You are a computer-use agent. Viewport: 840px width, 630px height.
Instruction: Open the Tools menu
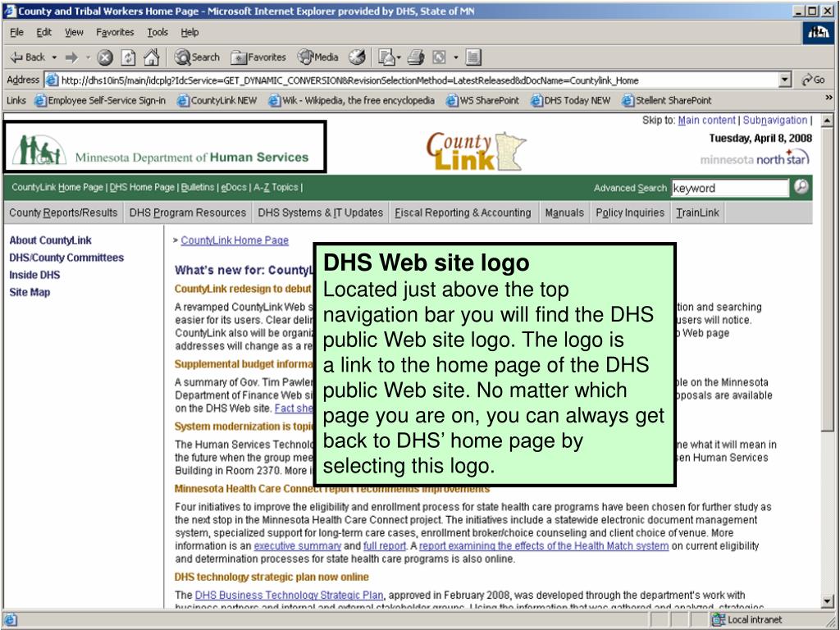[x=157, y=32]
